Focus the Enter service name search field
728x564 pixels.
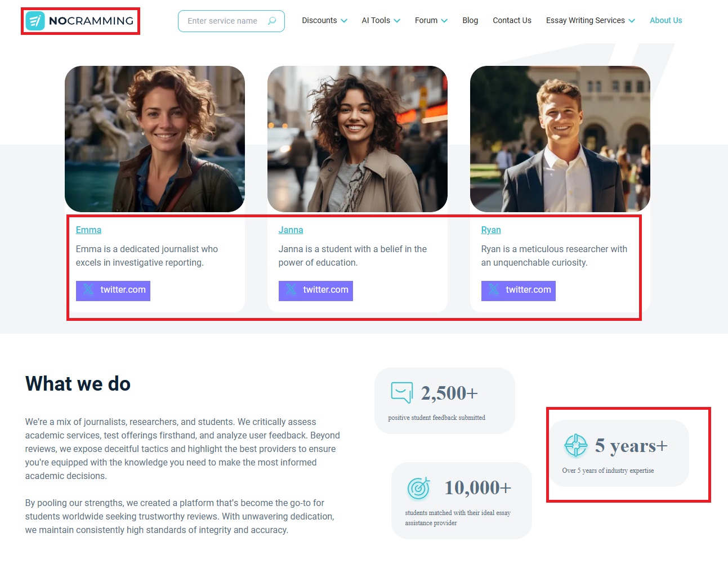click(x=222, y=21)
